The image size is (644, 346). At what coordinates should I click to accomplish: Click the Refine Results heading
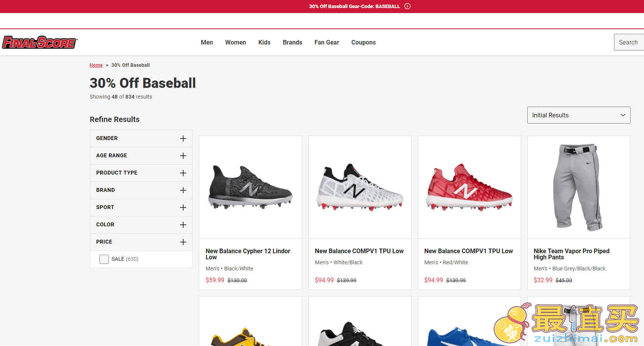point(114,119)
